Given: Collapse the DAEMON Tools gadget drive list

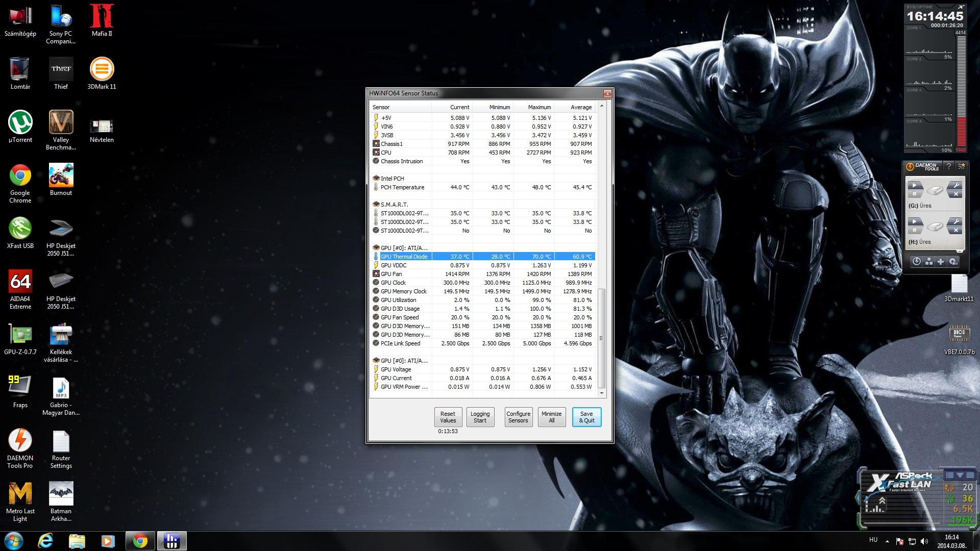Looking at the screenshot, I should [960, 252].
